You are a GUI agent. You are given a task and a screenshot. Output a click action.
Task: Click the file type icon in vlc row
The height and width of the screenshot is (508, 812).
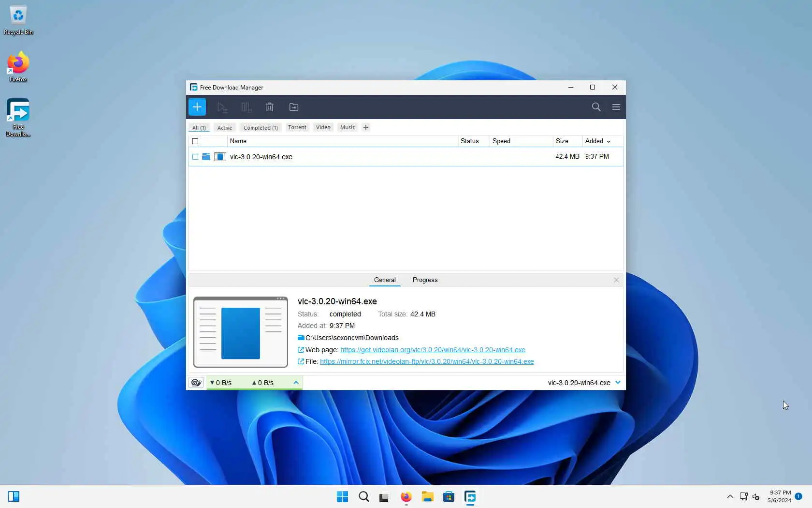click(x=220, y=157)
